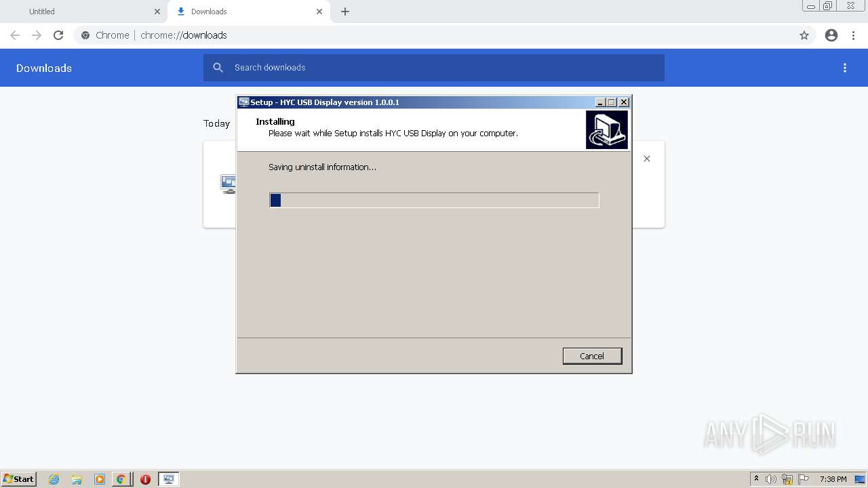Click 'Saving uninstall information...' status text
The image size is (868, 488).
point(322,167)
